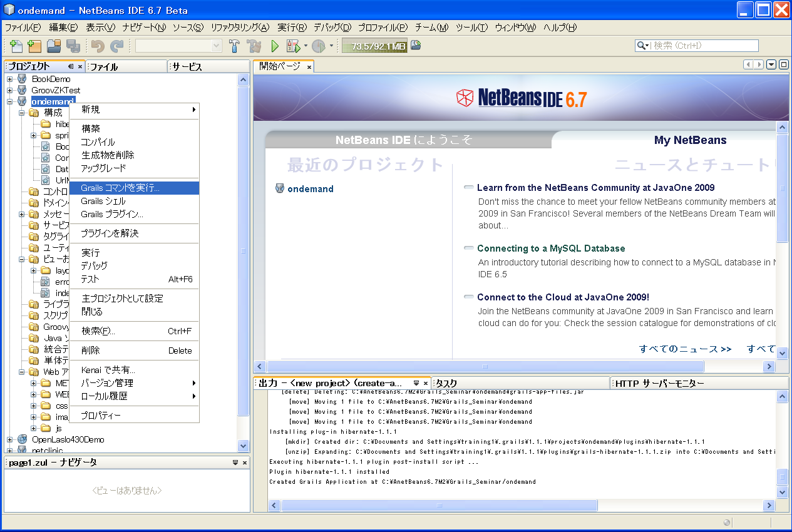Choose 検索(F)... from the context menu
This screenshot has height=532, width=792.
pyautogui.click(x=134, y=331)
